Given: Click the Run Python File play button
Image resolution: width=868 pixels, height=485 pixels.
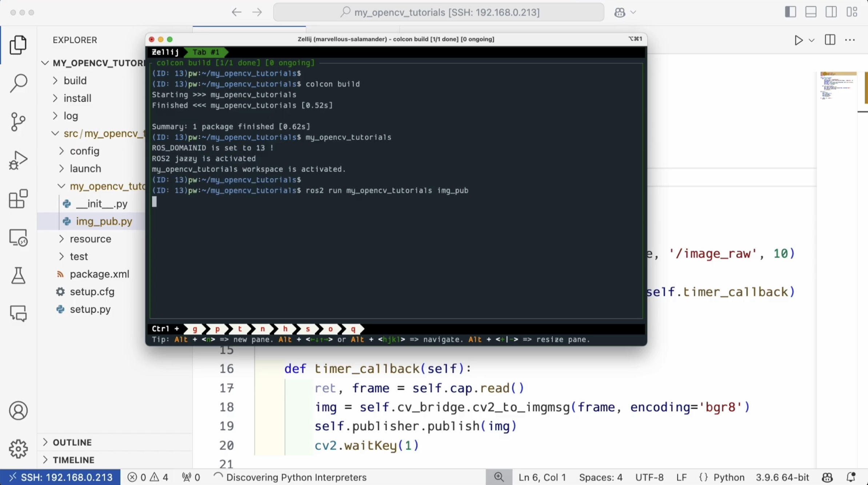Looking at the screenshot, I should [798, 40].
